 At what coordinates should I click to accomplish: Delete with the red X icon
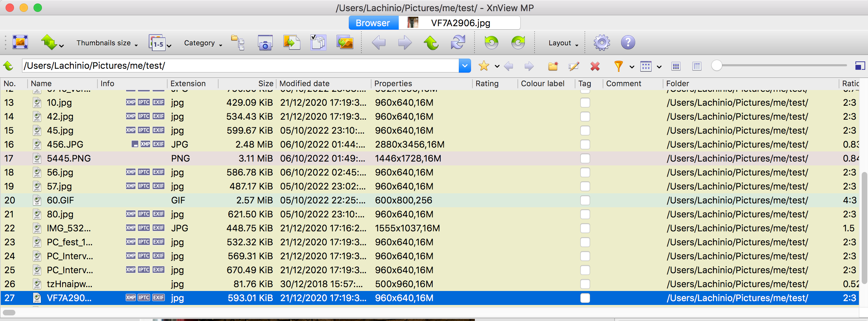tap(595, 66)
